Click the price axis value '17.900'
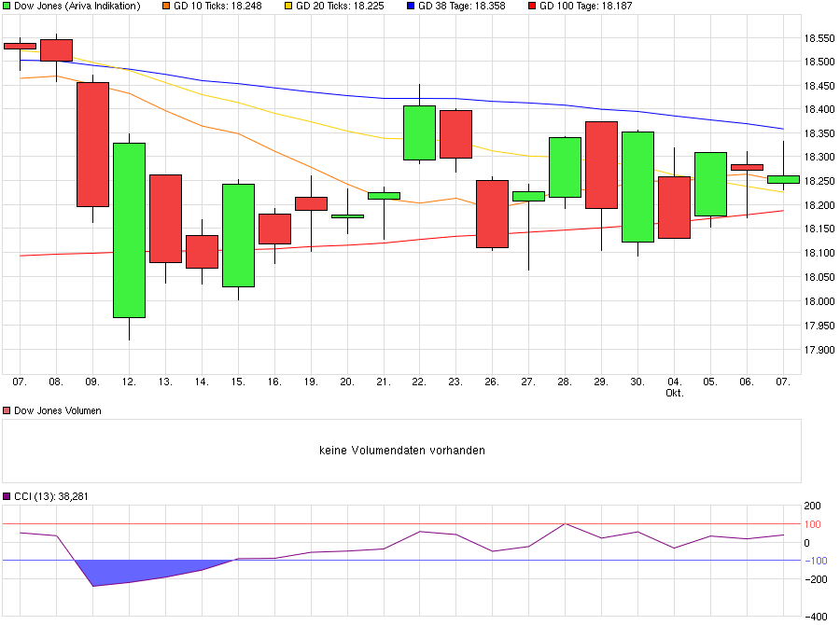The height and width of the screenshot is (625, 840). coord(819,349)
